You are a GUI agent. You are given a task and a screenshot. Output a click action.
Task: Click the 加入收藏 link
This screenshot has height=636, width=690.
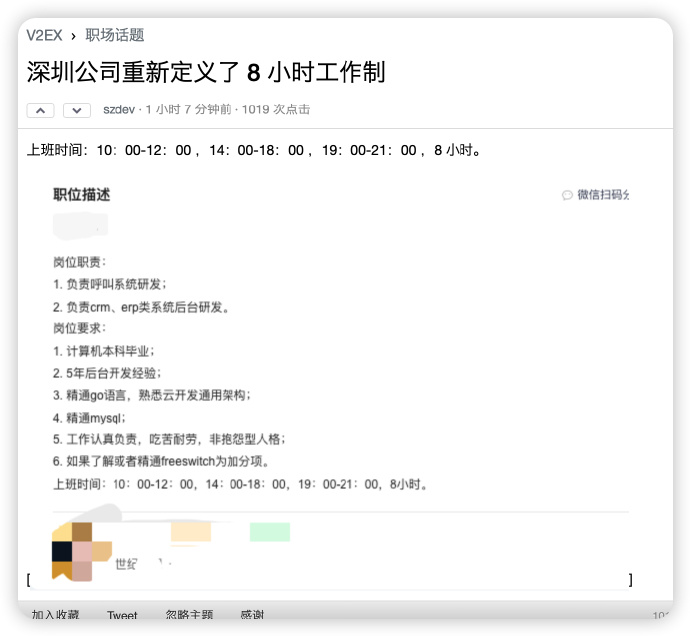click(55, 614)
